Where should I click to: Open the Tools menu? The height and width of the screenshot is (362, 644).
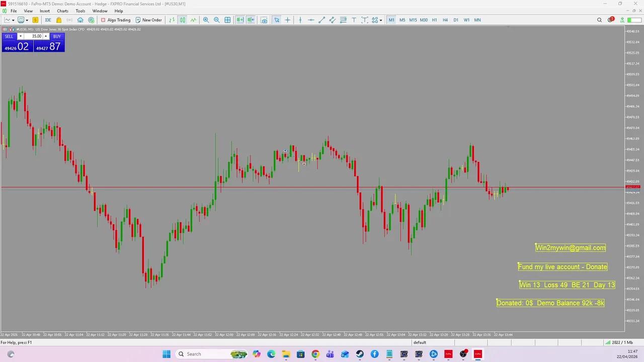80,11
